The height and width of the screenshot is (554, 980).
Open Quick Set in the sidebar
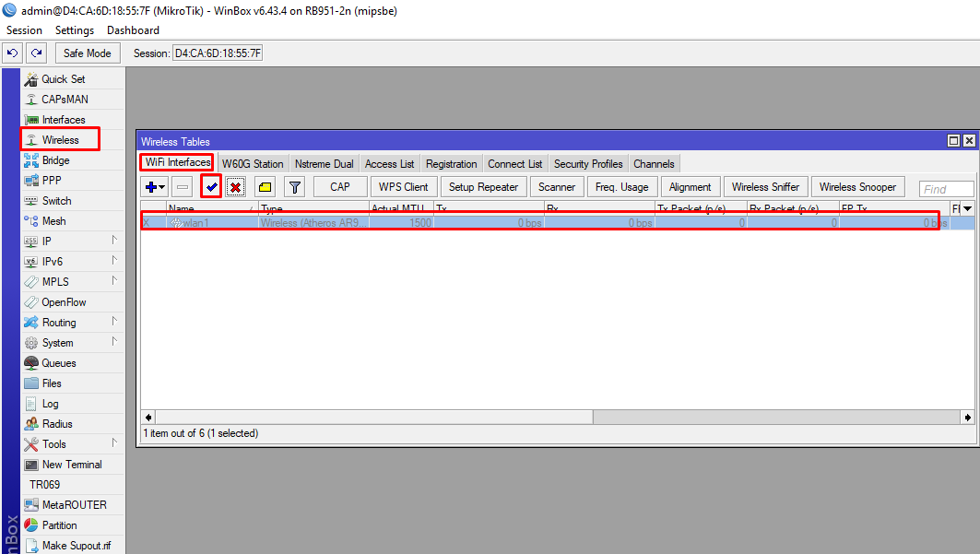[73, 79]
